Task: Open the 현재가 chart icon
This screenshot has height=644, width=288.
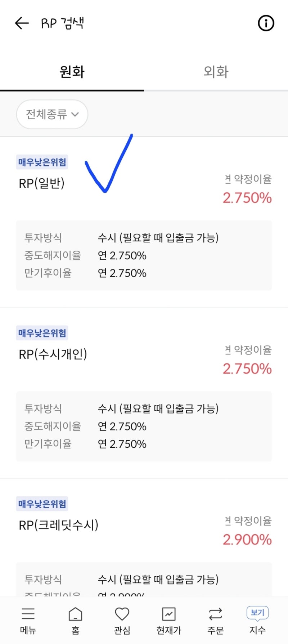Action: coord(169,614)
